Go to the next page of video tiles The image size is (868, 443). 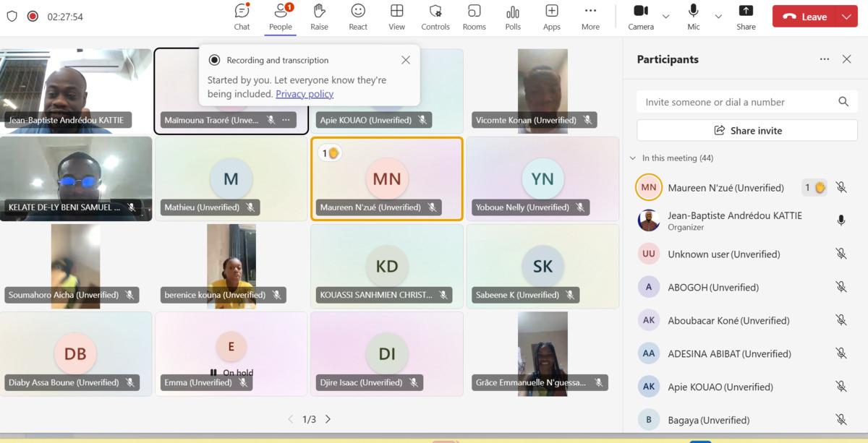[x=328, y=419]
